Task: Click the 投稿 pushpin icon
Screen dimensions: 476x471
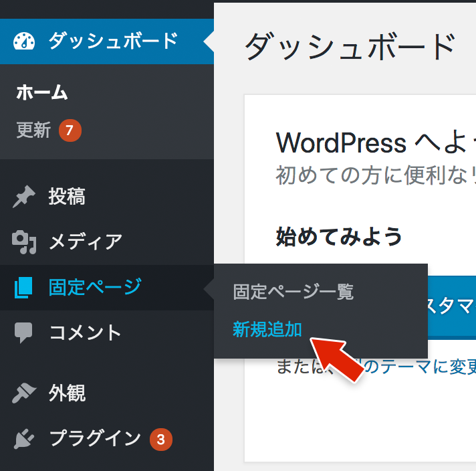Action: tap(23, 196)
